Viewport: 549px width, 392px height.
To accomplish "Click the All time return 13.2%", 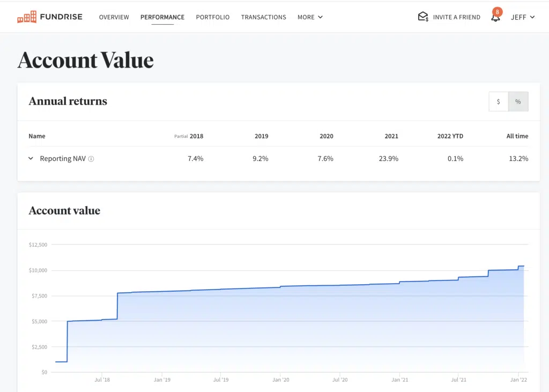I will (517, 159).
